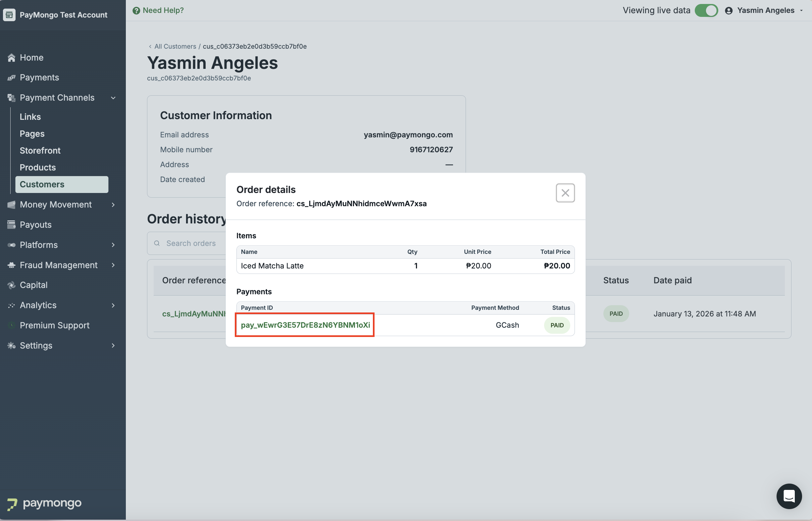Image resolution: width=812 pixels, height=521 pixels.
Task: Click the user avatar icon in header
Action: [729, 11]
